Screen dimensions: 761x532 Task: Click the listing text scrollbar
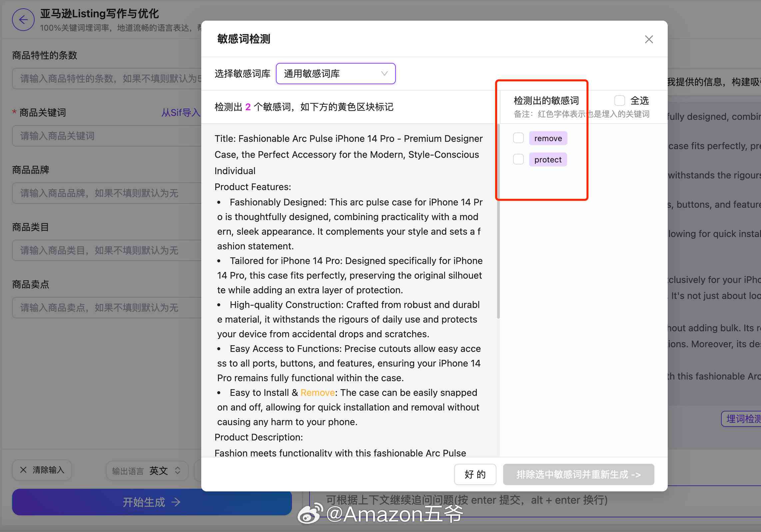pos(498,221)
